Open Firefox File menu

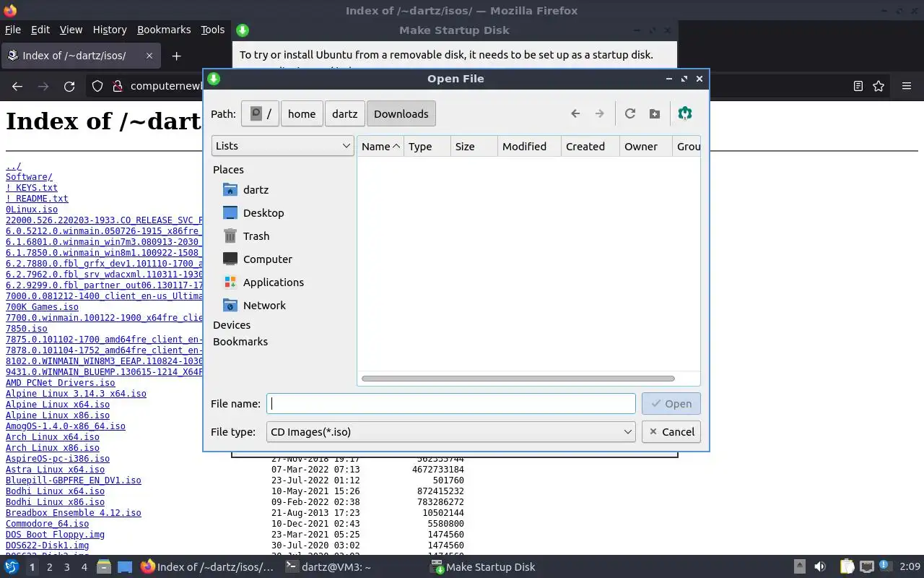point(13,30)
